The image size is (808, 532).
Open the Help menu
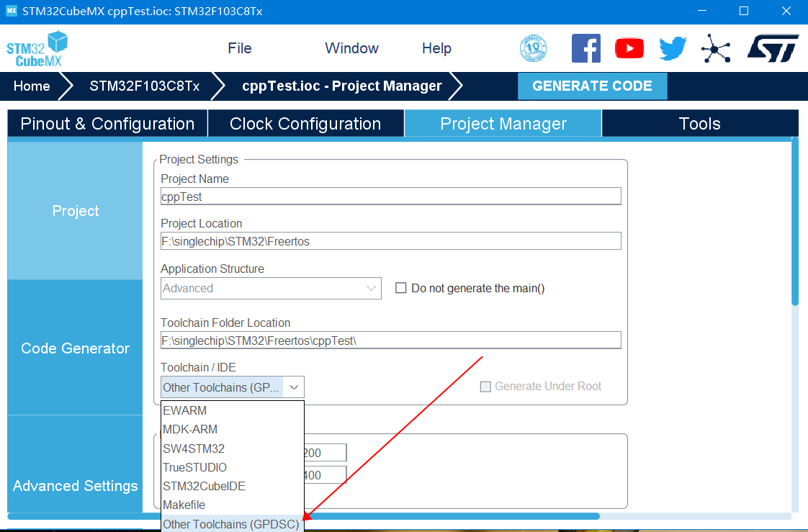point(436,48)
